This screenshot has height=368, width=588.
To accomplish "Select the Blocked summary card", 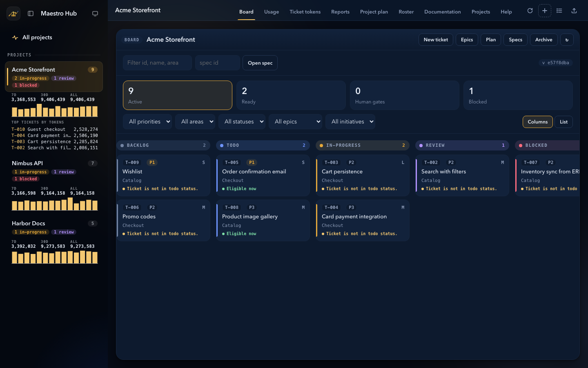I will coord(518,95).
